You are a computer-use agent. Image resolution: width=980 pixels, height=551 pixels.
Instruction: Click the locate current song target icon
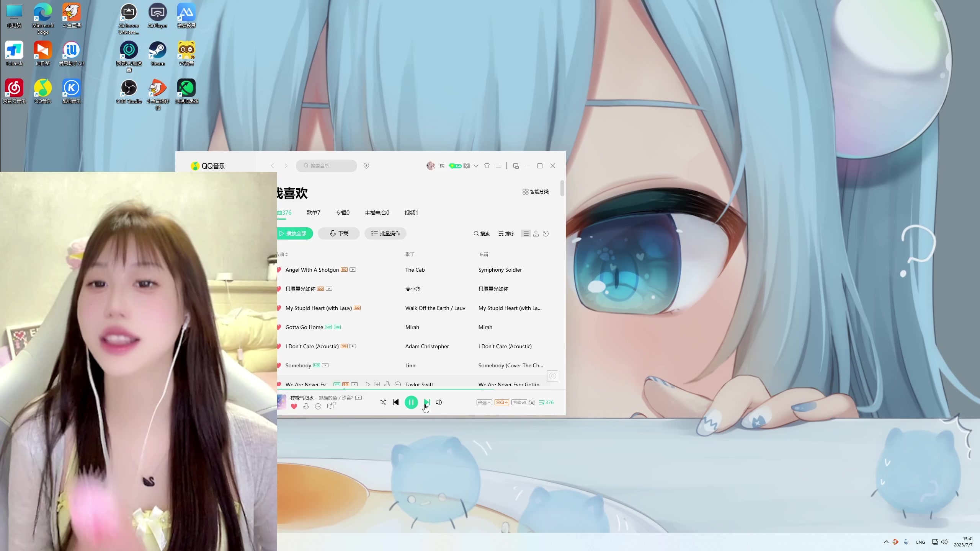point(552,376)
